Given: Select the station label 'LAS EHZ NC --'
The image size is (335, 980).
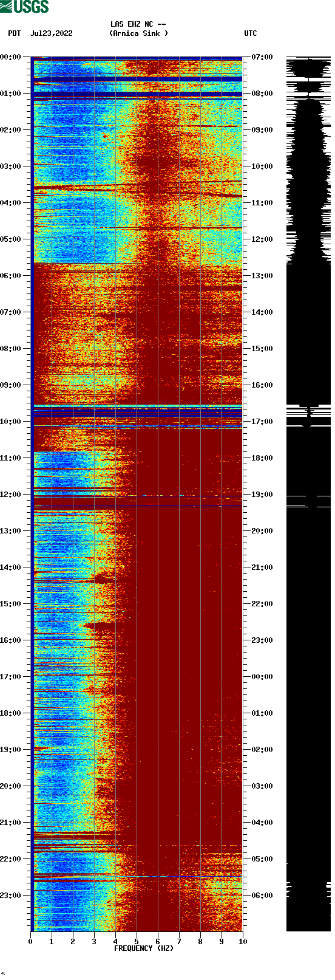Looking at the screenshot, I should click(138, 24).
